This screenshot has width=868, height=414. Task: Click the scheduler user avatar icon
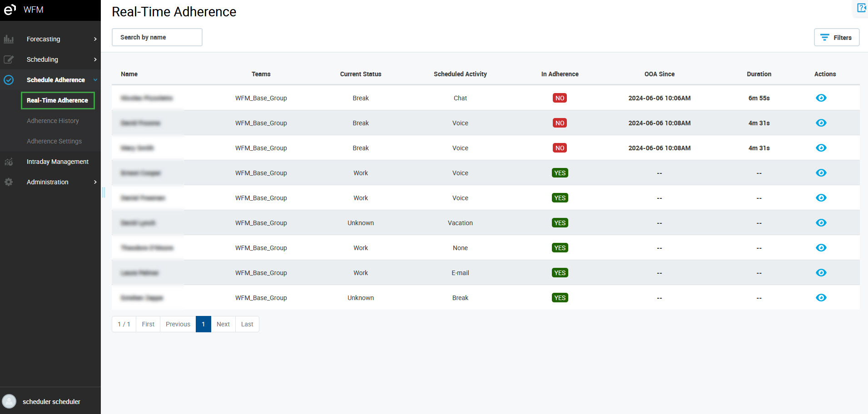click(x=9, y=401)
